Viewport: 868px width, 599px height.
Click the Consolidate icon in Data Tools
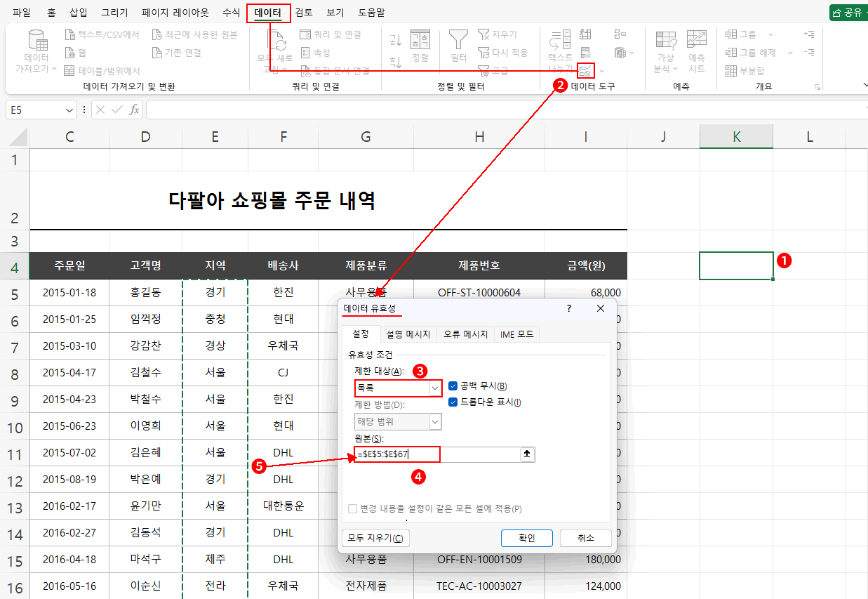coord(620,34)
